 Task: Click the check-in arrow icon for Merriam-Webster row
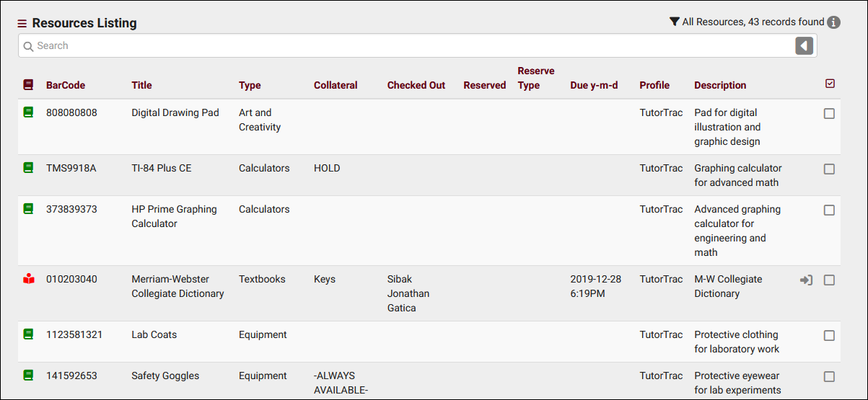(807, 280)
